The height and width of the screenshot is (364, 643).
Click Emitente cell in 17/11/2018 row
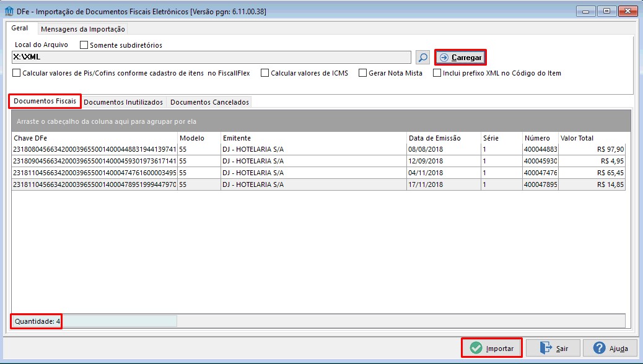click(313, 184)
